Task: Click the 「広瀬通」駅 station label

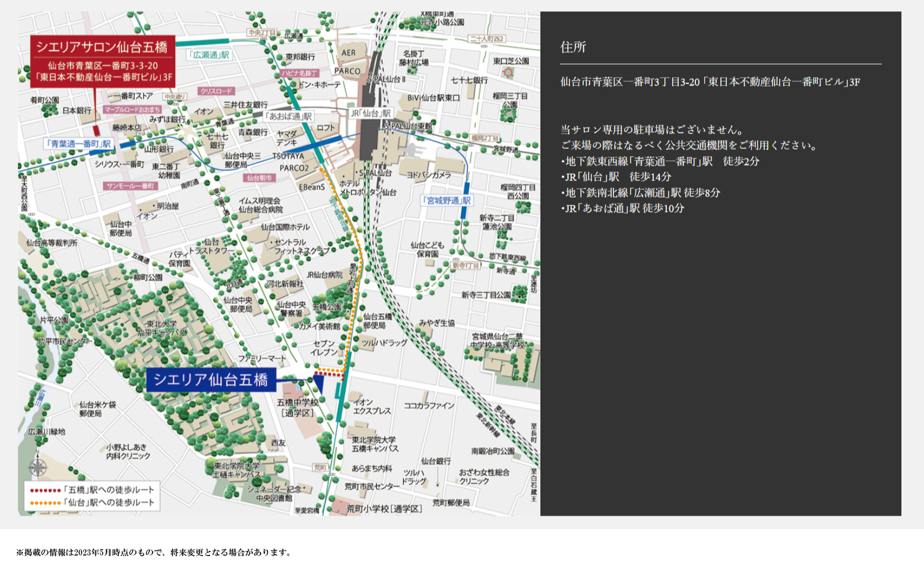Action: click(x=208, y=55)
